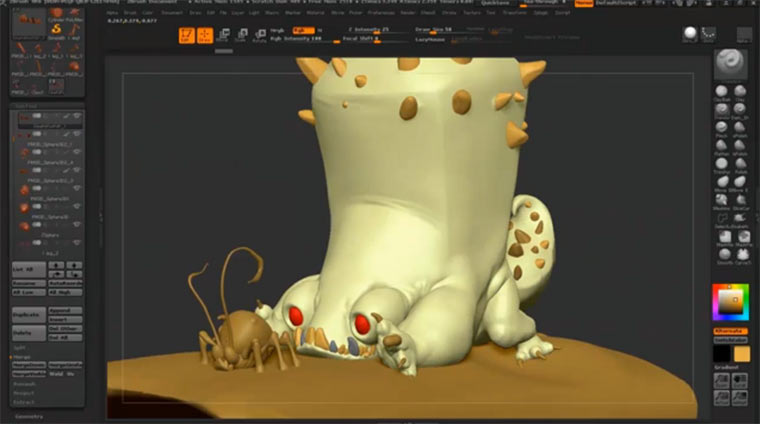Open the Material menu
The height and width of the screenshot is (424, 760).
315,13
